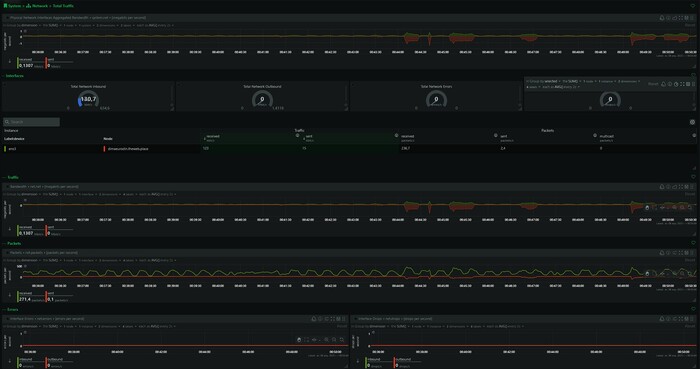The image size is (700, 369).
Task: Open the dimaeurocin node link in table
Action: [128, 149]
